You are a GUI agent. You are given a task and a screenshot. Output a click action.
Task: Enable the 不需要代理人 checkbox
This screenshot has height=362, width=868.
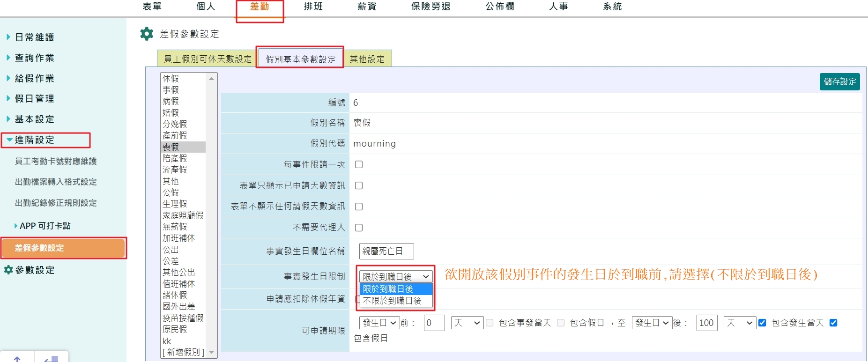pos(359,228)
